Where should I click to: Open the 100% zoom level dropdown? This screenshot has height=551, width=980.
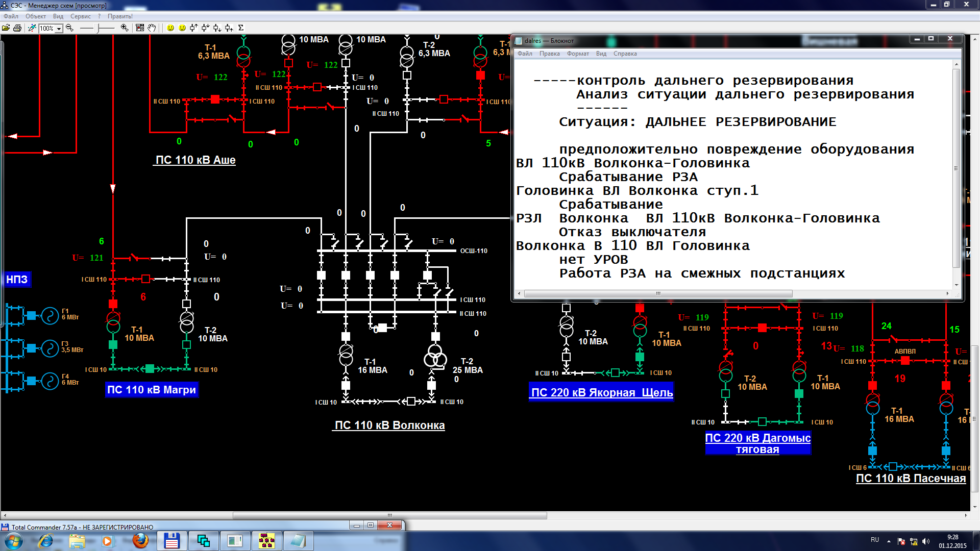click(x=59, y=29)
